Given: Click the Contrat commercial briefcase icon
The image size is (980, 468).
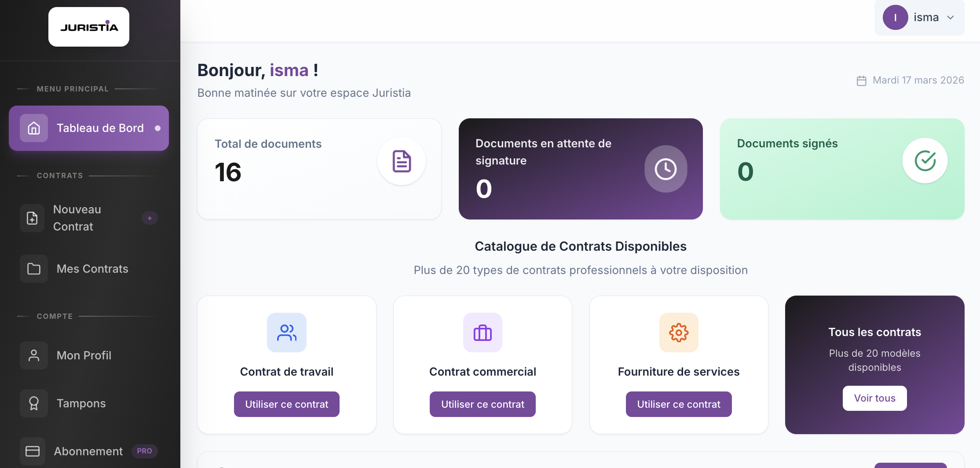Looking at the screenshot, I should 483,333.
